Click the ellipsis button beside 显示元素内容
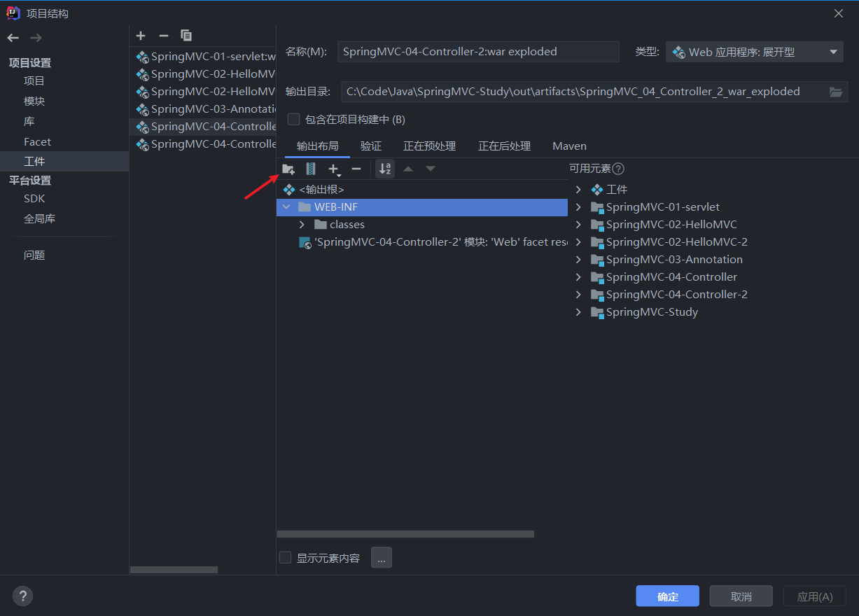The image size is (859, 616). tap(381, 558)
